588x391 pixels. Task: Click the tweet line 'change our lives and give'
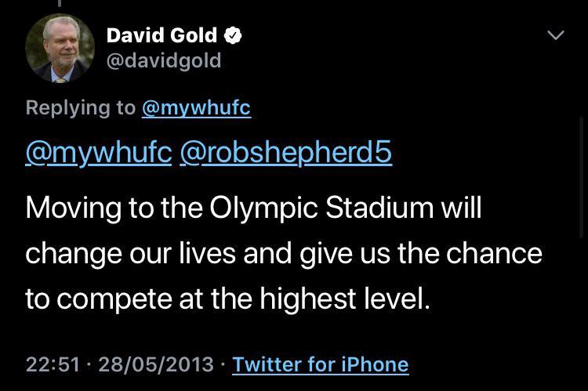pos(283,253)
